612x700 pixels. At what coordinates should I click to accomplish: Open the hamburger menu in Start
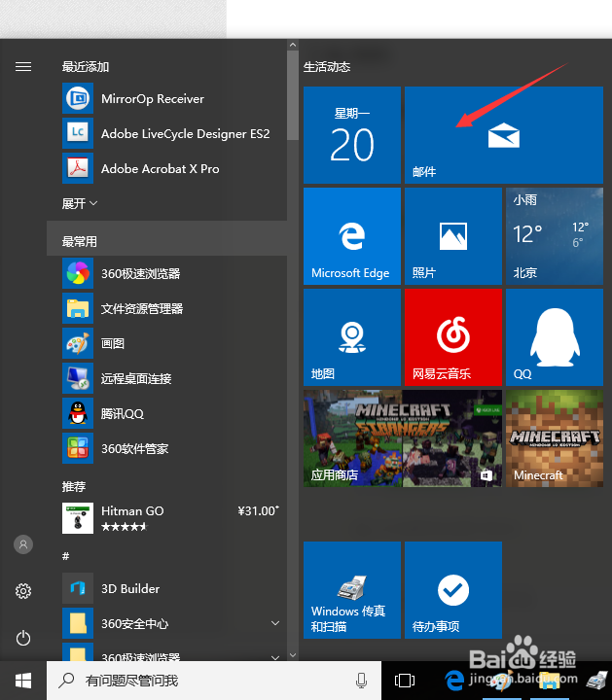(x=23, y=67)
